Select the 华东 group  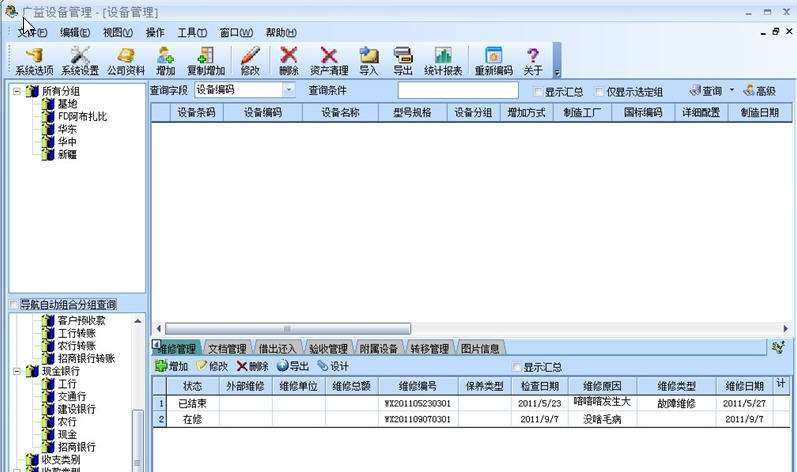pyautogui.click(x=67, y=129)
